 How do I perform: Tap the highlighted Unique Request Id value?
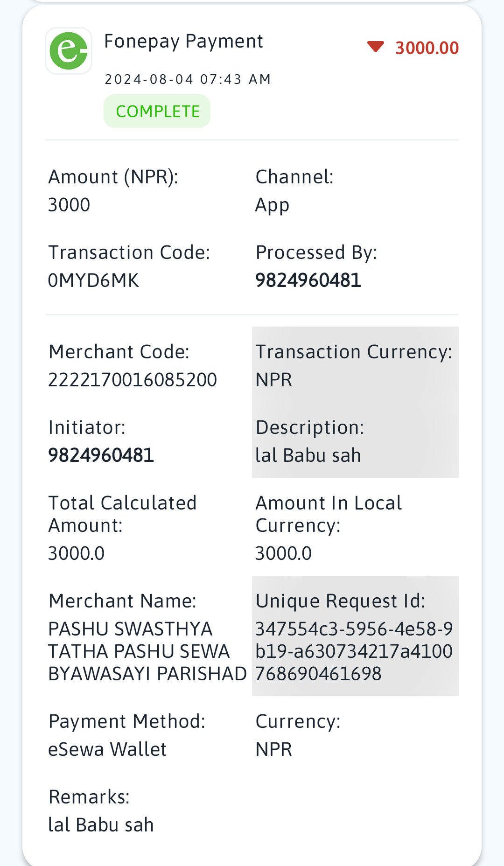354,651
